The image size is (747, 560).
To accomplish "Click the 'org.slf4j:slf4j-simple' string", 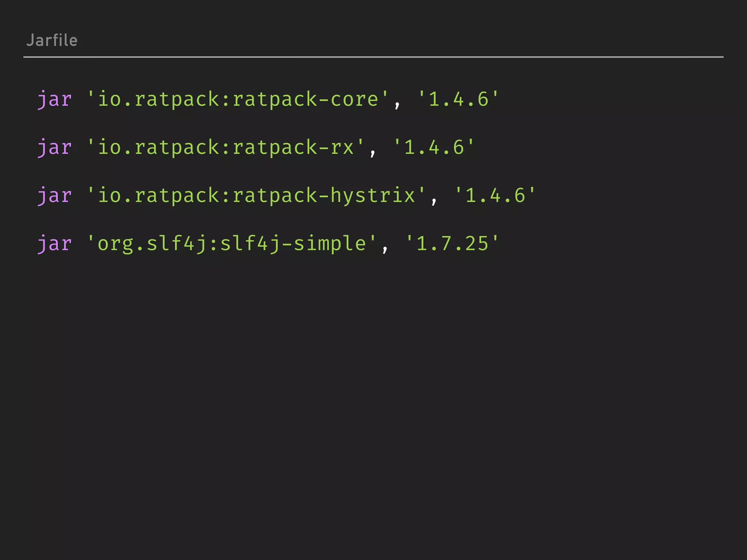I will [232, 244].
